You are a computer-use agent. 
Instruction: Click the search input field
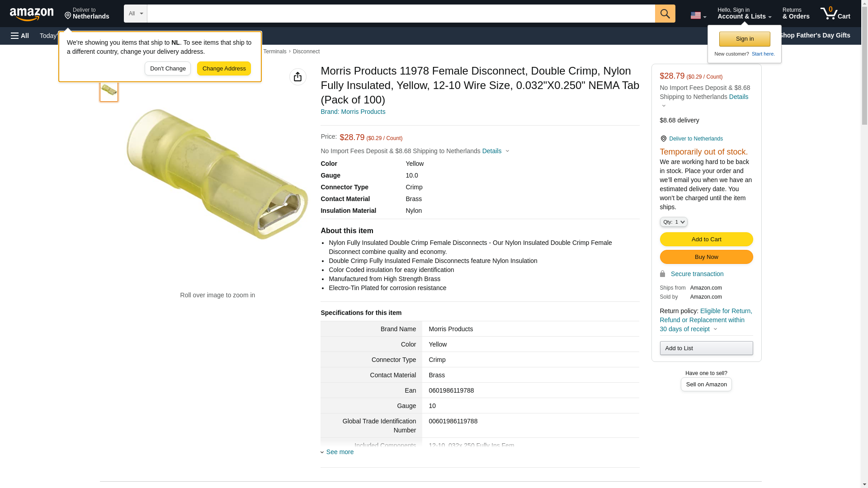pyautogui.click(x=401, y=14)
